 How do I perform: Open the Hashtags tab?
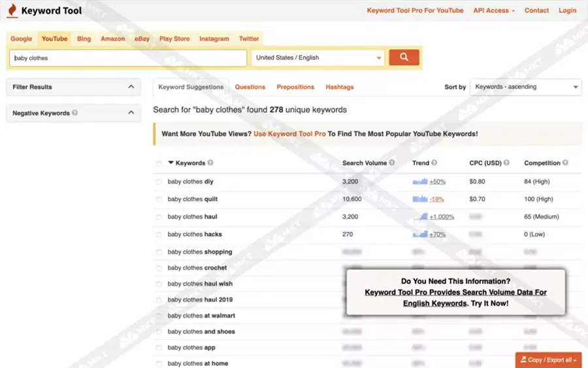point(340,87)
